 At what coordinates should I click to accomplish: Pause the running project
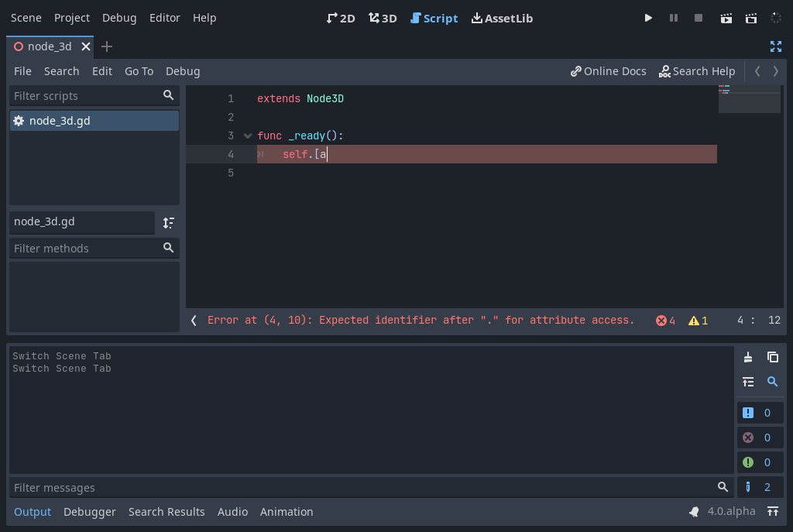coord(673,19)
